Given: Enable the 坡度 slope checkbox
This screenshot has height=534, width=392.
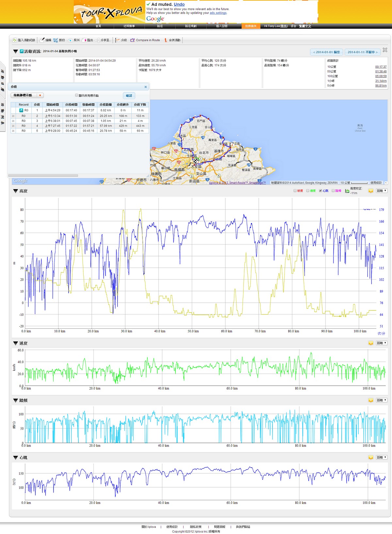Looking at the screenshot, I should coord(295,191).
